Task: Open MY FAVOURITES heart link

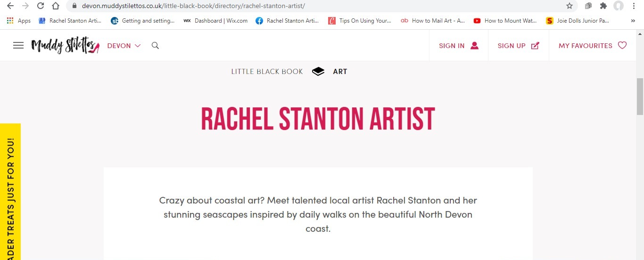Action: pos(593,46)
